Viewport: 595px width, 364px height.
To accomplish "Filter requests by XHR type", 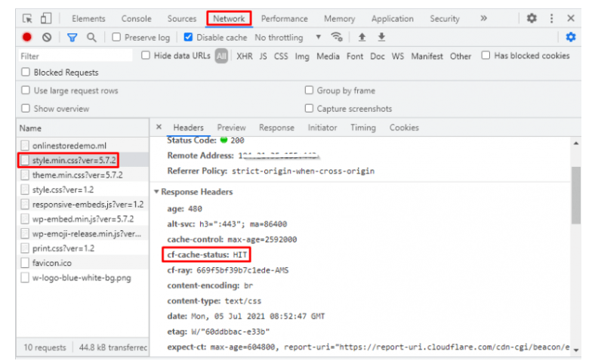I will pyautogui.click(x=244, y=56).
